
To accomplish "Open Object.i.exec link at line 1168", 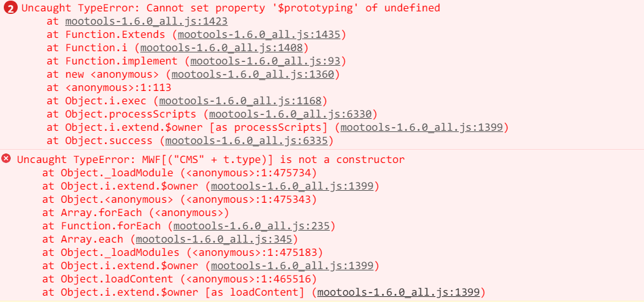I will [x=240, y=100].
